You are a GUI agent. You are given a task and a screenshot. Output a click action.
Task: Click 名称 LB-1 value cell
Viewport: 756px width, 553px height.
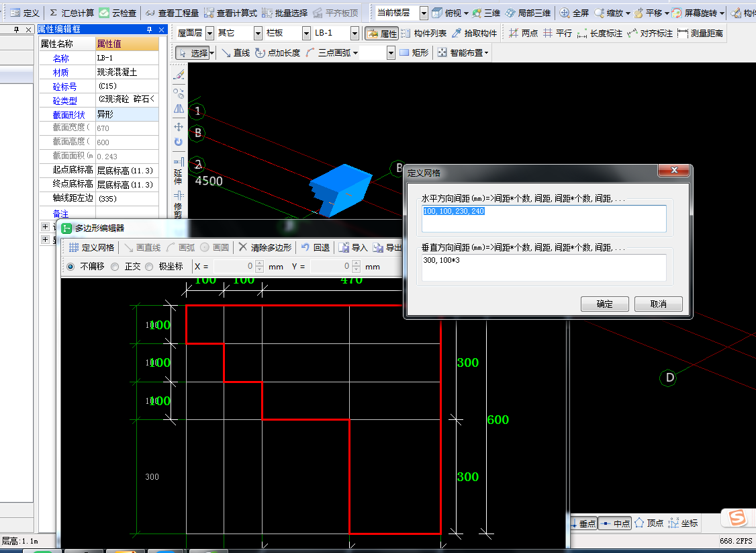point(127,58)
